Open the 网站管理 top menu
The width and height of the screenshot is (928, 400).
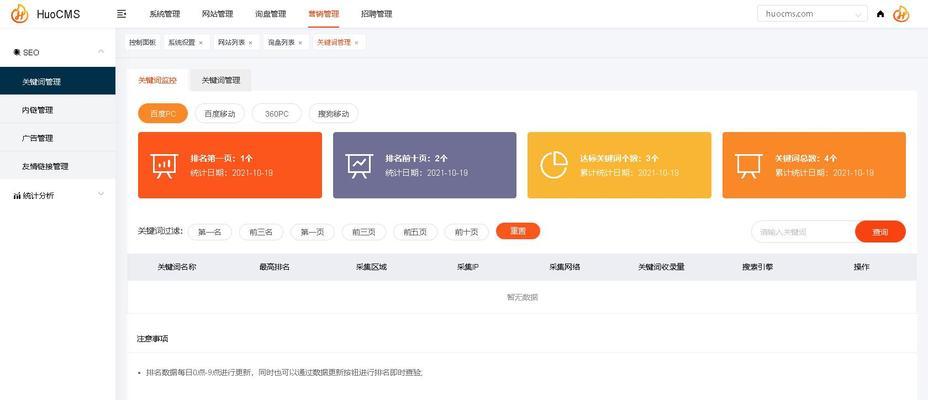(217, 14)
